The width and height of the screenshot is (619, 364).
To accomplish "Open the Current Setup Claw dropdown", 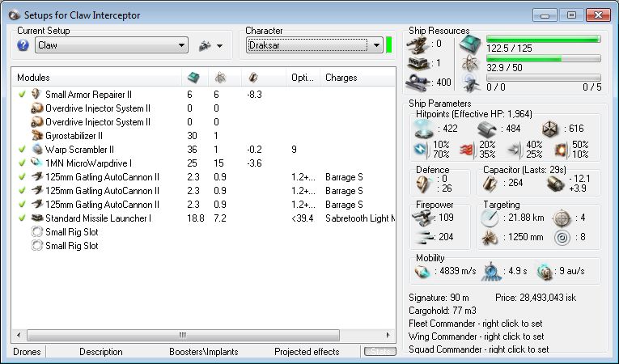I will [112, 45].
